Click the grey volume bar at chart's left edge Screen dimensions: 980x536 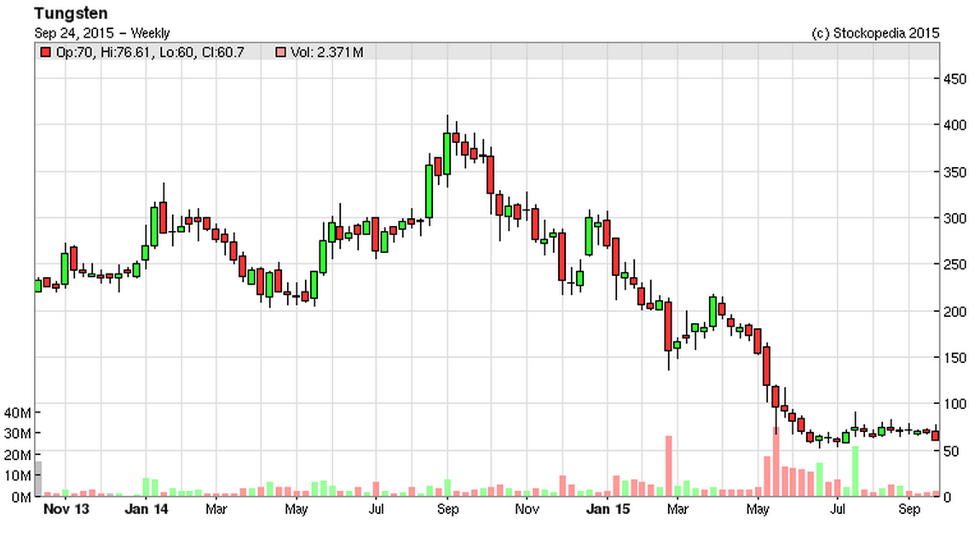[x=38, y=479]
